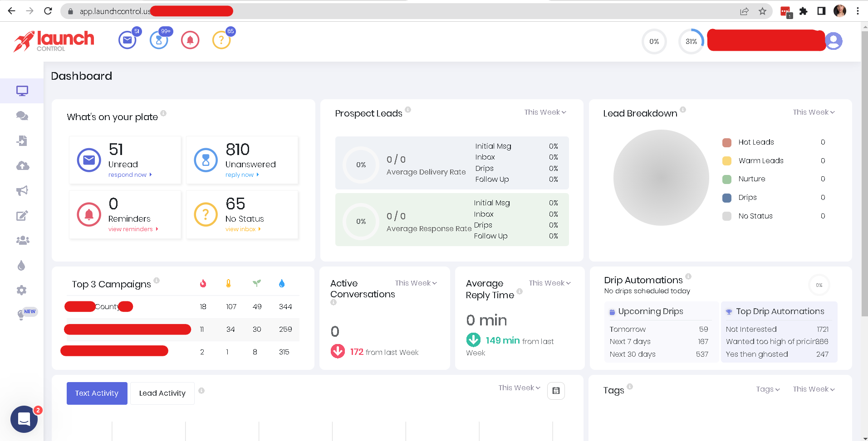Viewport: 868px width, 441px height.
Task: Open the campaigns megaphone sidebar icon
Action: click(x=22, y=191)
